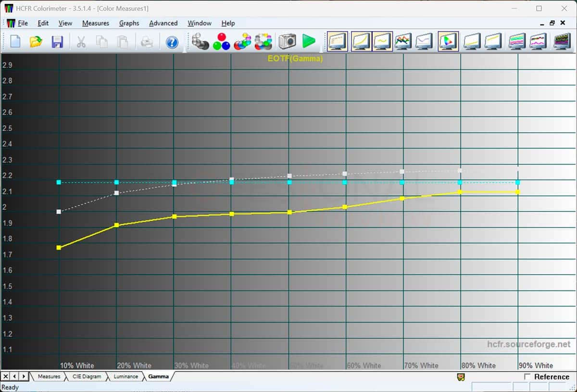Minimize the inner Color Measures1 document window
The width and height of the screenshot is (577, 392).
[x=542, y=23]
